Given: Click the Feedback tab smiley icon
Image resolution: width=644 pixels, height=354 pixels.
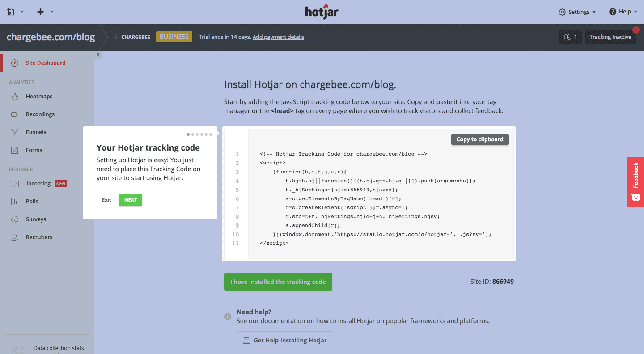Looking at the screenshot, I should pyautogui.click(x=636, y=197).
